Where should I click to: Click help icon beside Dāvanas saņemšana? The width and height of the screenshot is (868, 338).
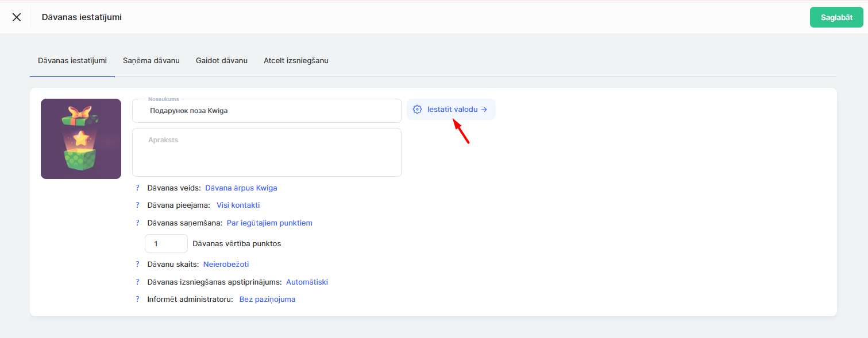pyautogui.click(x=137, y=223)
